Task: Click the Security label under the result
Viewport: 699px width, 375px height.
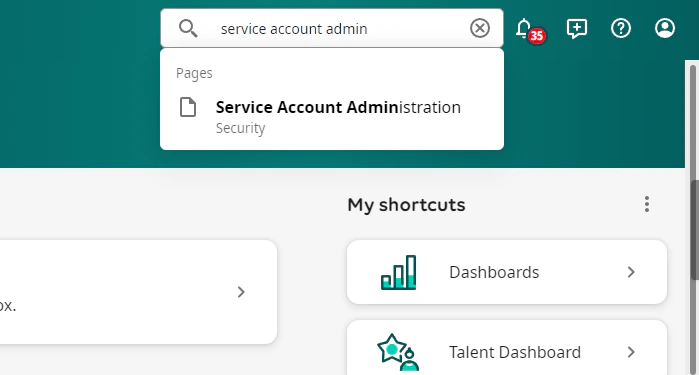Action: [240, 128]
